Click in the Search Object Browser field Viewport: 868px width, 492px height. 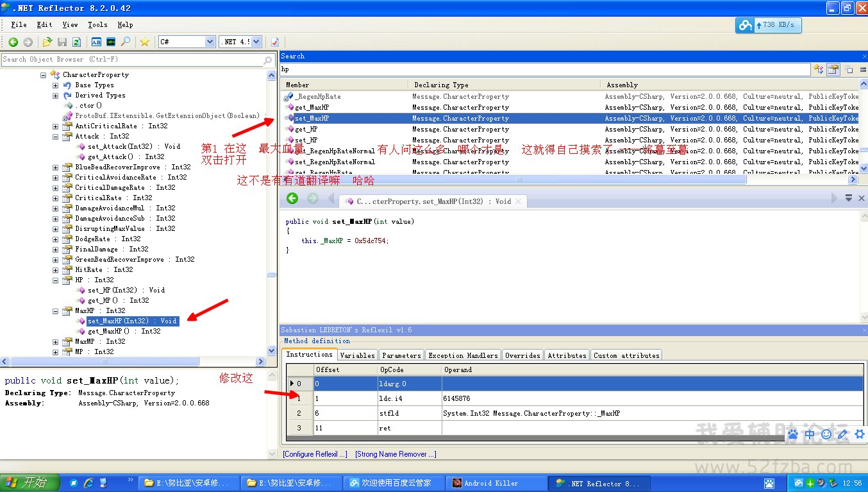click(x=132, y=60)
